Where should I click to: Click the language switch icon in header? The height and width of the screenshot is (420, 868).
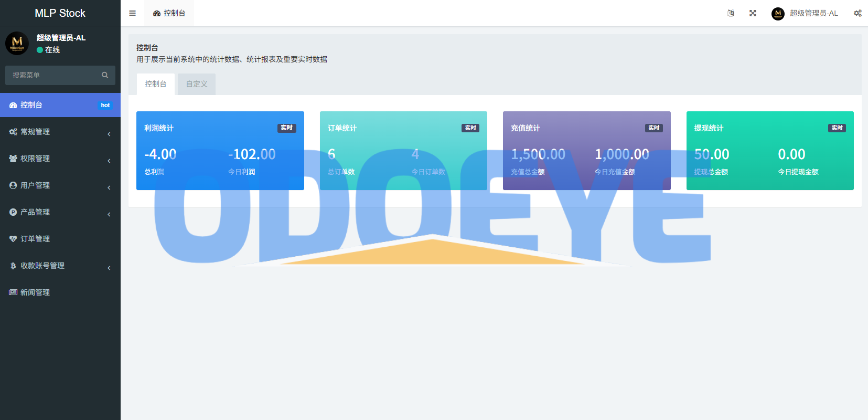tap(731, 13)
